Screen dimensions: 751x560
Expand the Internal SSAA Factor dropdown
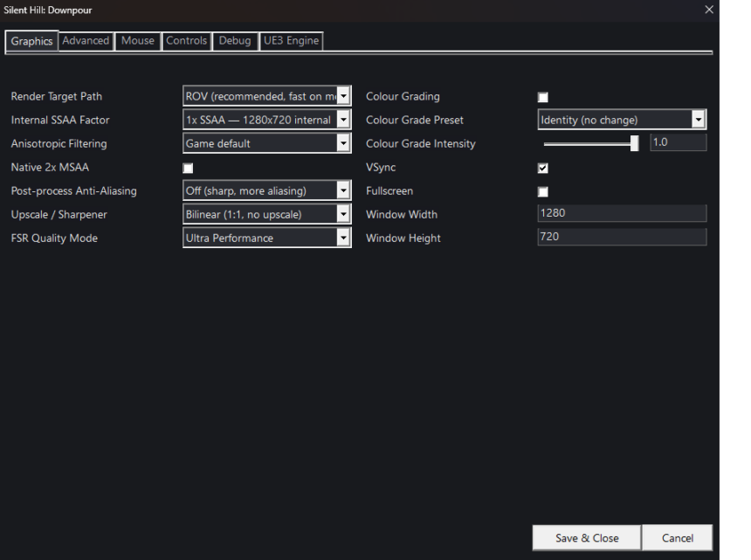pyautogui.click(x=266, y=120)
